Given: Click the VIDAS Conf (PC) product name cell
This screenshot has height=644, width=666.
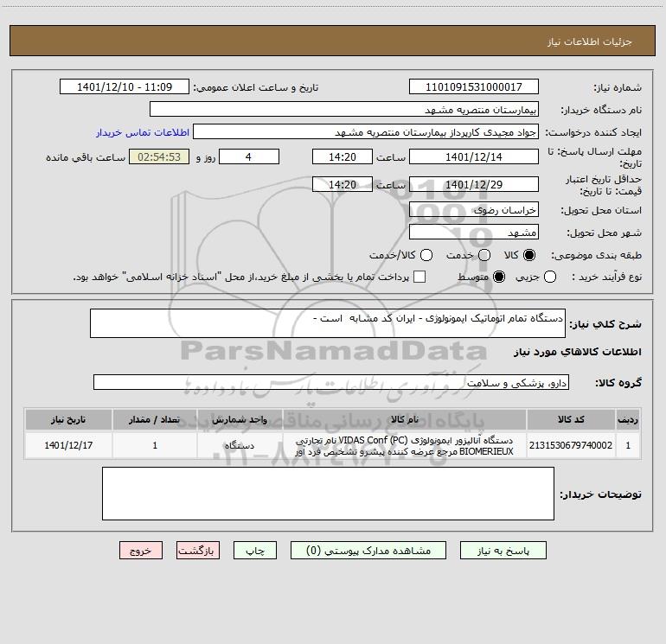Looking at the screenshot, I should point(405,445).
